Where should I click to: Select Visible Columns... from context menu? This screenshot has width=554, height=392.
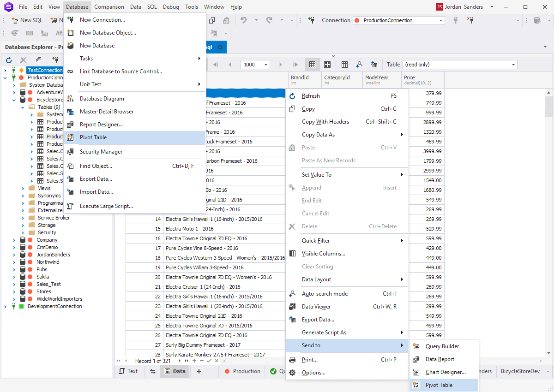coord(347,254)
